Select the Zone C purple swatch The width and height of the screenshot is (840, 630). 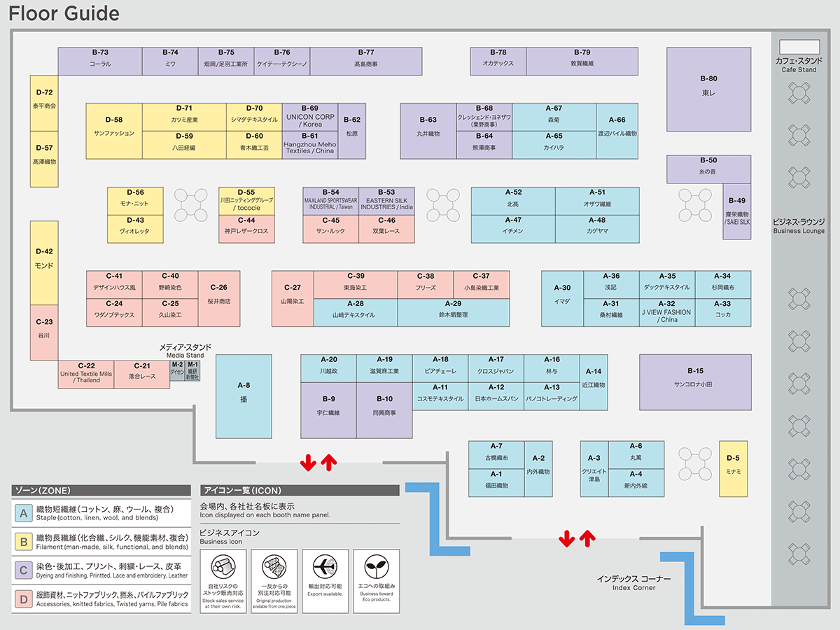point(24,570)
